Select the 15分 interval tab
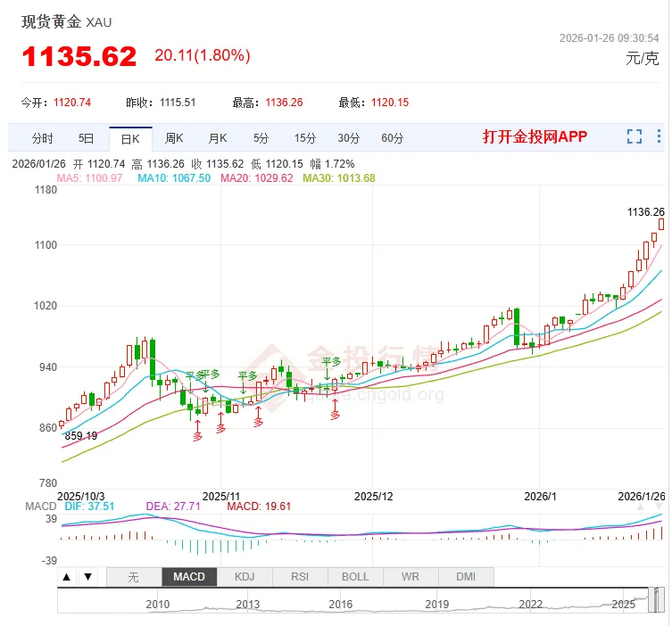 pyautogui.click(x=305, y=138)
